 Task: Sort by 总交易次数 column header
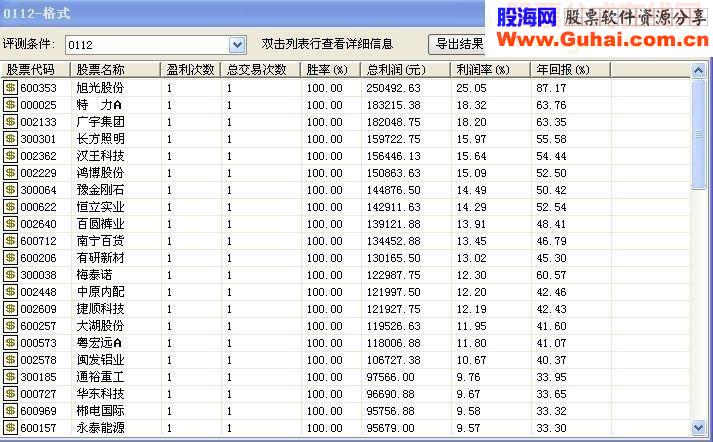(x=261, y=70)
